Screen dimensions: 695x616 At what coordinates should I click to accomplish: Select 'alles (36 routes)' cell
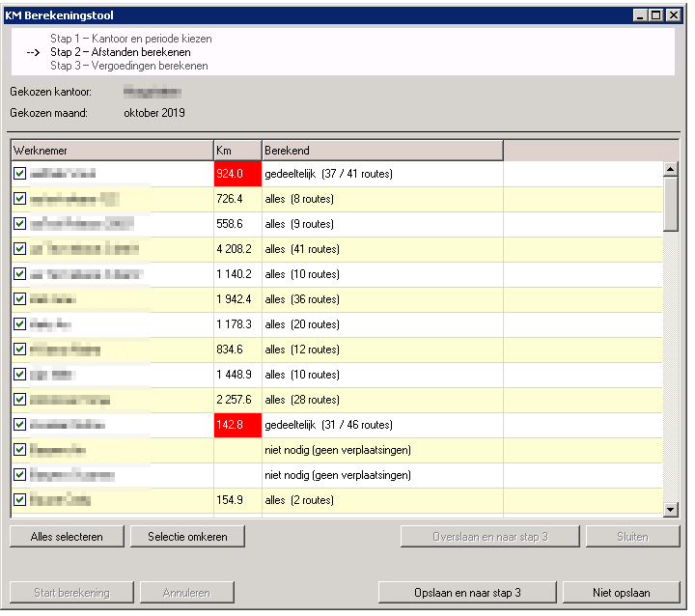(382, 299)
